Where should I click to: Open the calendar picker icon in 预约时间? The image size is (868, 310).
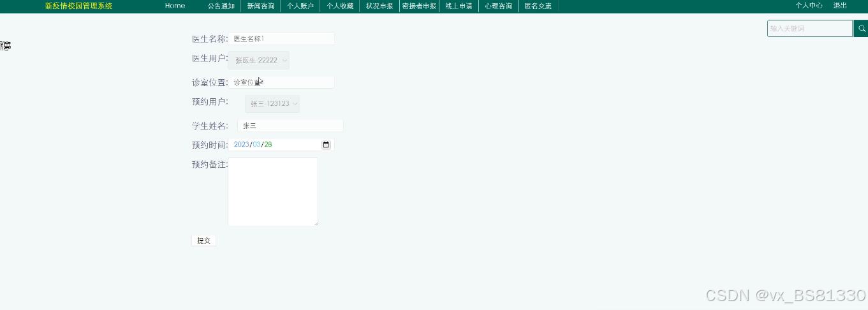pos(326,145)
